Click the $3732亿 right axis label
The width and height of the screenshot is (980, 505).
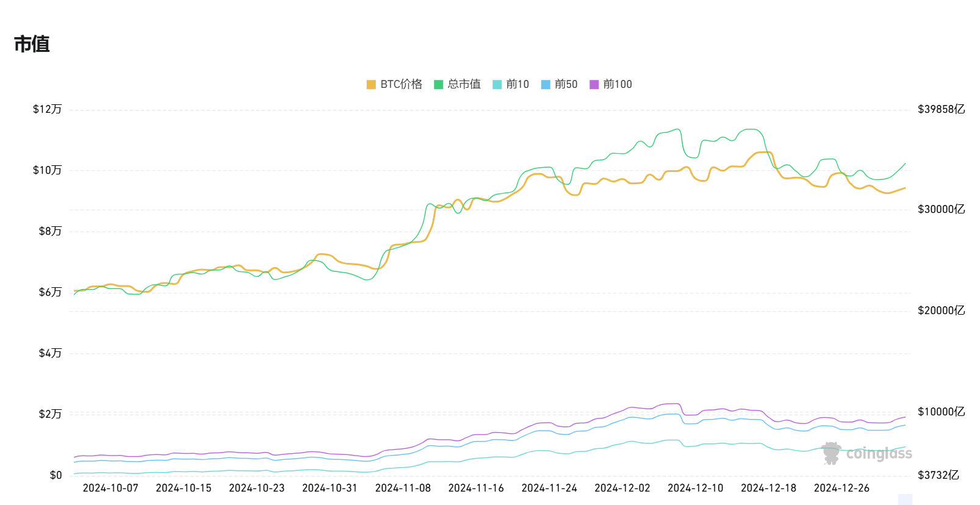click(x=939, y=475)
